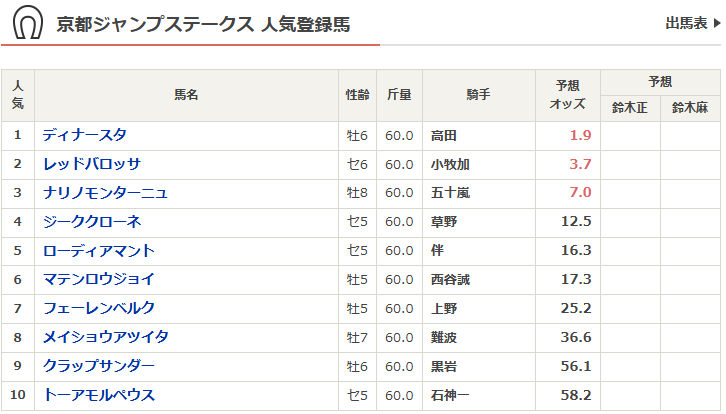Open ジーククローネ horse details
The image size is (726, 414).
point(92,221)
